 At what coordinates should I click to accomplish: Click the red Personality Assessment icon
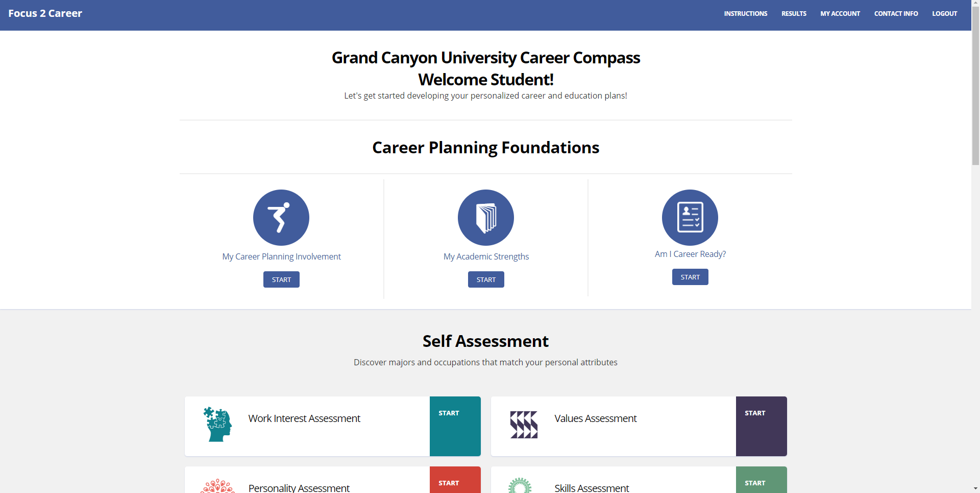coord(218,486)
